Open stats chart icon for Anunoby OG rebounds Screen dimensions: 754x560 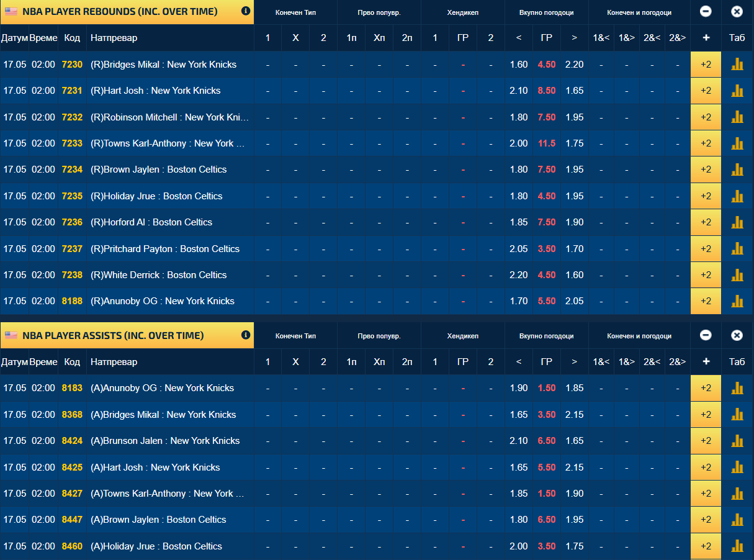pyautogui.click(x=737, y=301)
